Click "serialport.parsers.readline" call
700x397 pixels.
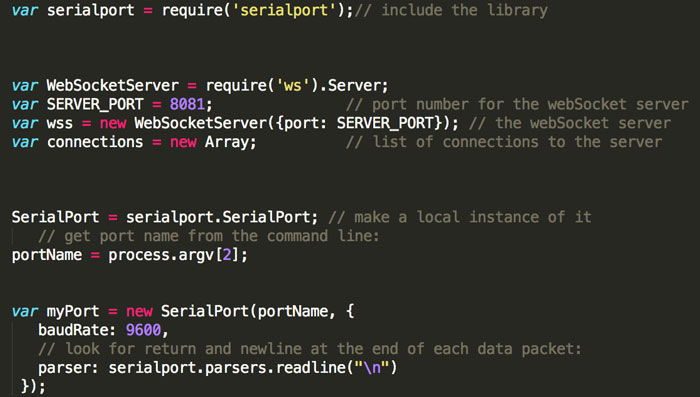227,368
